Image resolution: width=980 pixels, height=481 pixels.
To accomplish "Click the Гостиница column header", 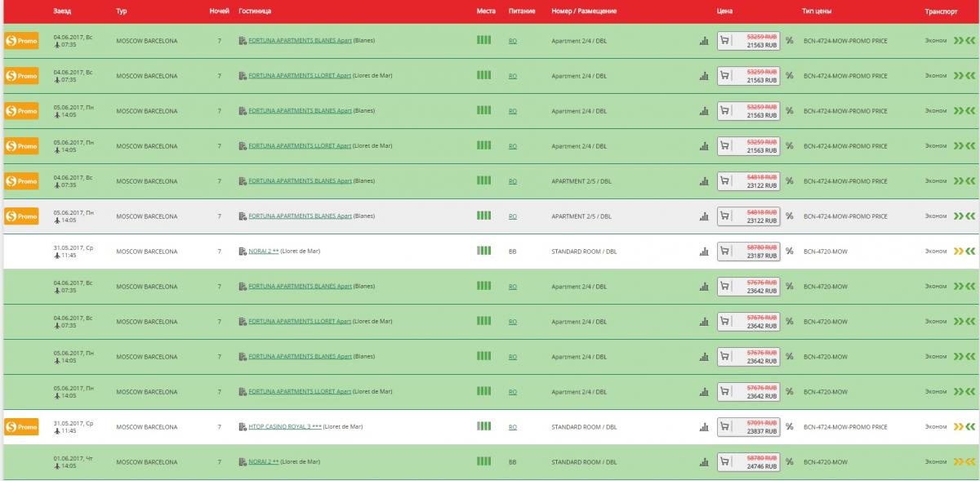I will 255,11.
